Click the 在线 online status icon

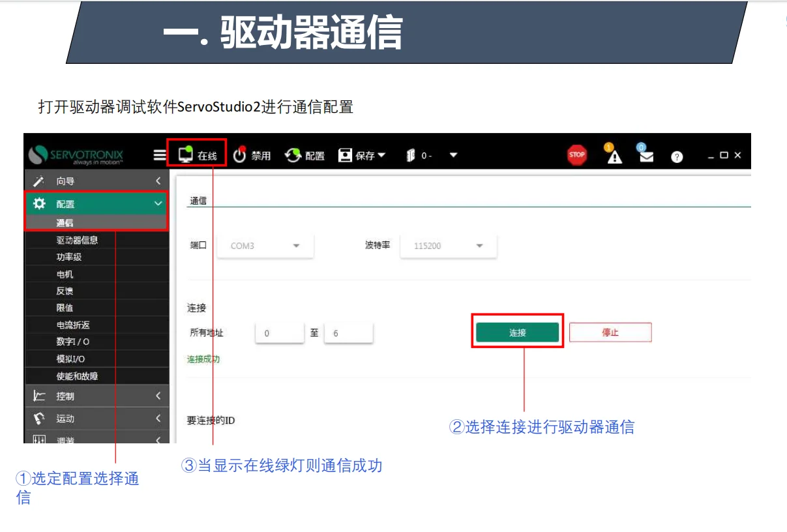(185, 155)
